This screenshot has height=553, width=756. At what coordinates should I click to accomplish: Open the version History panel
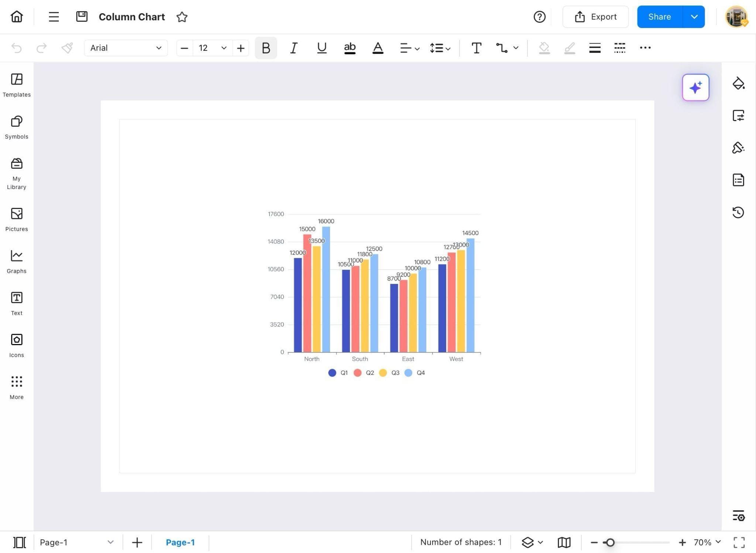738,212
